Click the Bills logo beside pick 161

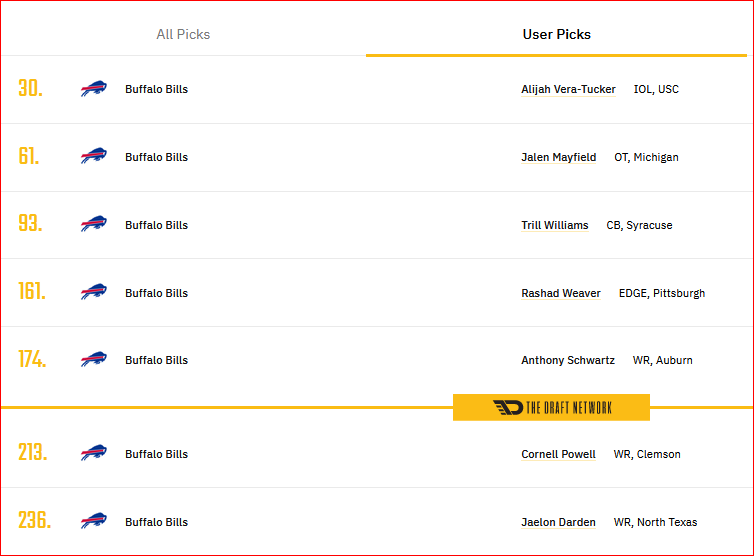pos(94,292)
